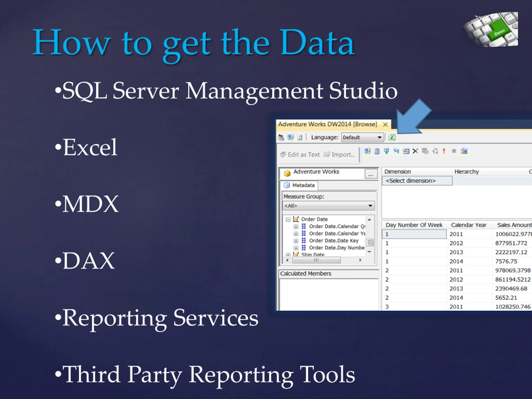Click the Day Number cell in the 2222197.12 row
This screenshot has height=399, width=532.
point(414,252)
